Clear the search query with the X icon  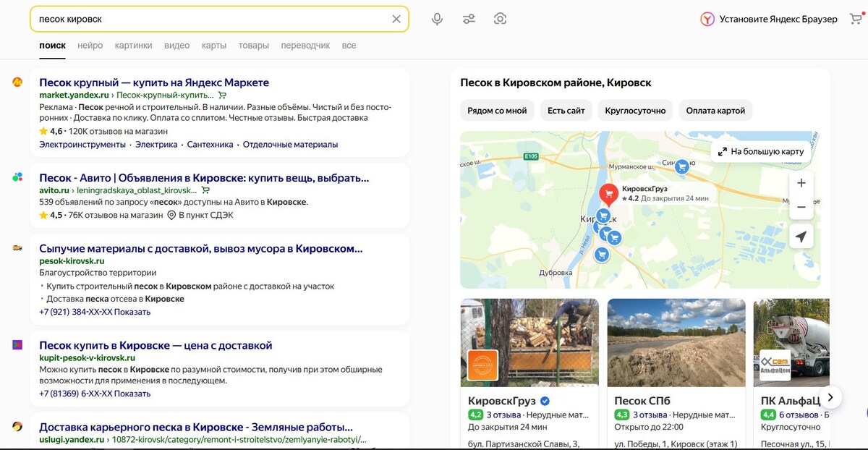point(396,20)
